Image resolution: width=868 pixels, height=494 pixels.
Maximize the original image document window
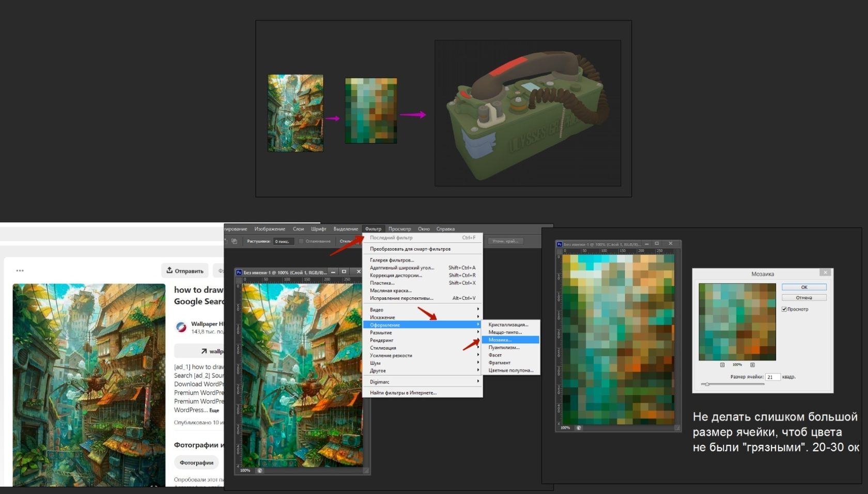pyautogui.click(x=344, y=272)
